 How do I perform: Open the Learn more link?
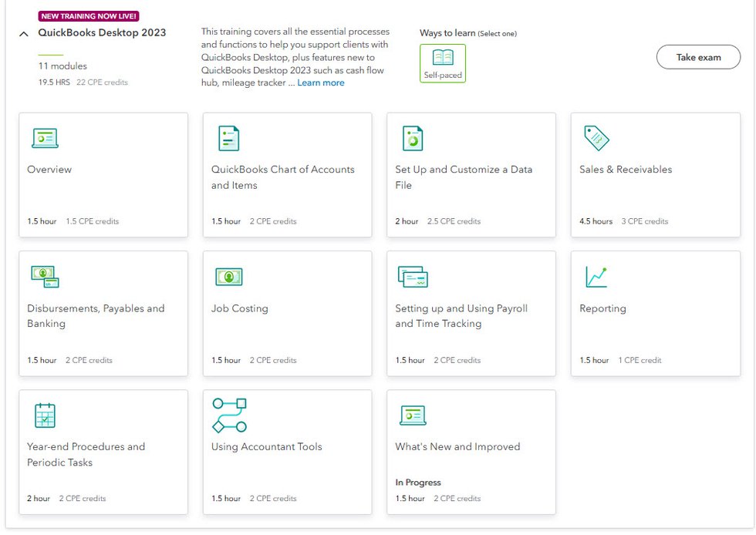click(321, 82)
